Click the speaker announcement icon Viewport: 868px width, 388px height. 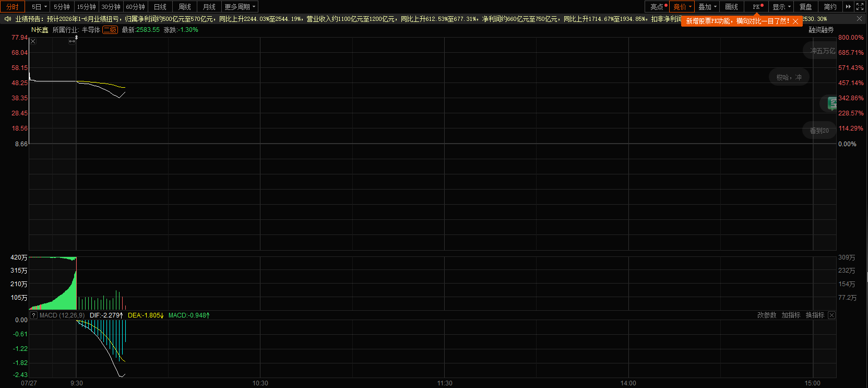click(8, 19)
